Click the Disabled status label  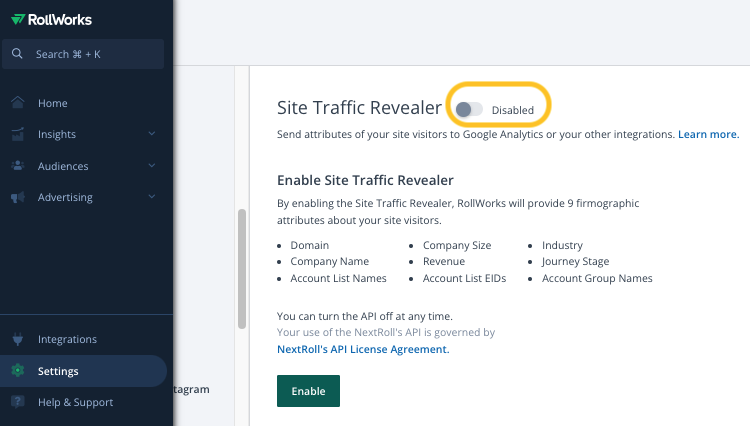click(x=513, y=110)
